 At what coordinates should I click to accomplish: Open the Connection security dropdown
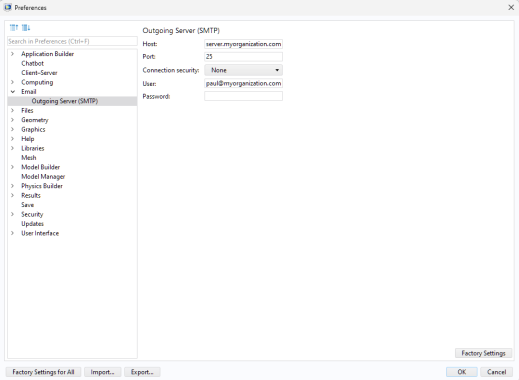coord(243,70)
